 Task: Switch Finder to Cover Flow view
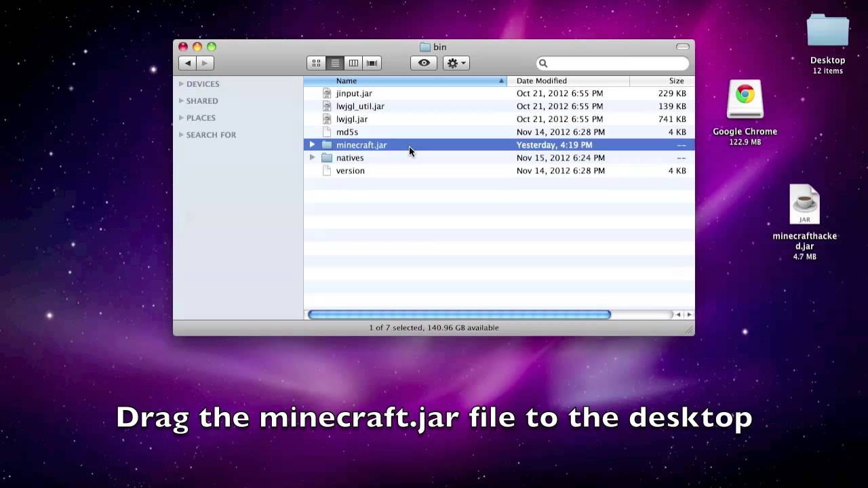(372, 63)
